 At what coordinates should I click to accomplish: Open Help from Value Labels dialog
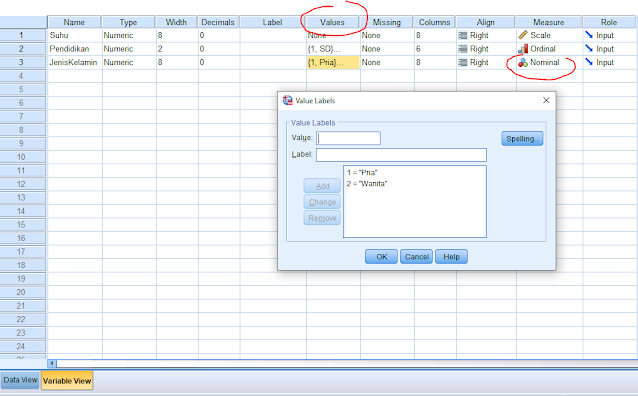coord(451,256)
